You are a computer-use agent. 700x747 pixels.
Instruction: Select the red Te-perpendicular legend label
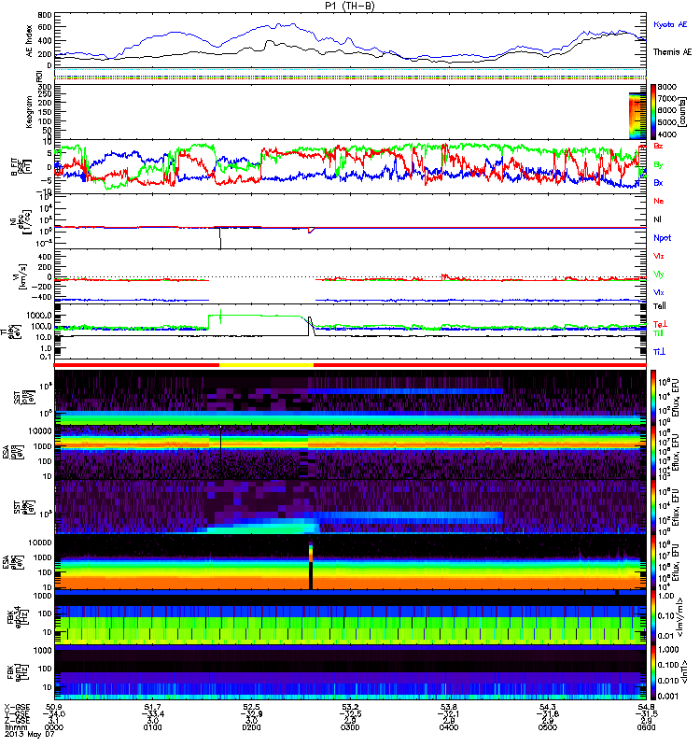659,324
